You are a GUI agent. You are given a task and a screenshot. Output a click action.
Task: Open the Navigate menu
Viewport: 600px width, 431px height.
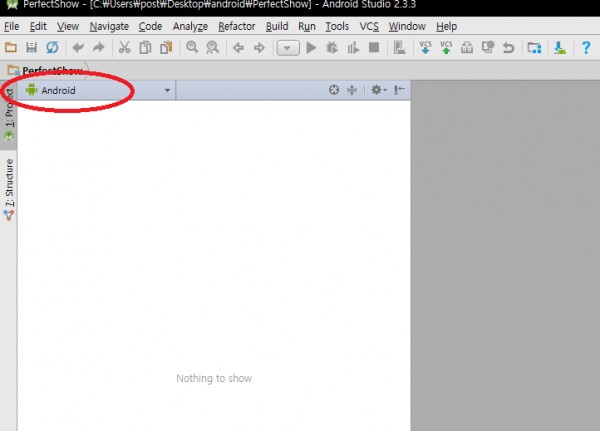(x=109, y=26)
